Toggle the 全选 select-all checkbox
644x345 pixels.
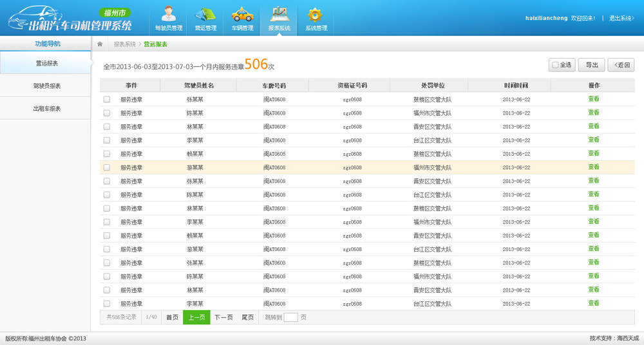(555, 65)
